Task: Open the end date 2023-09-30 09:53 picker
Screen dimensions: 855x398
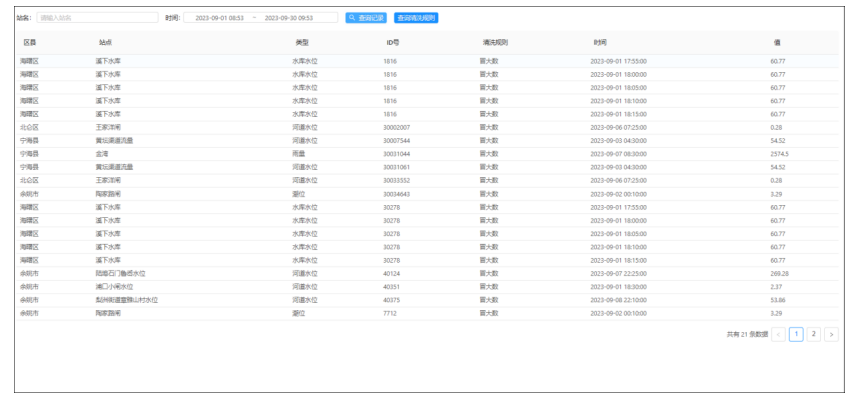Action: tap(289, 18)
